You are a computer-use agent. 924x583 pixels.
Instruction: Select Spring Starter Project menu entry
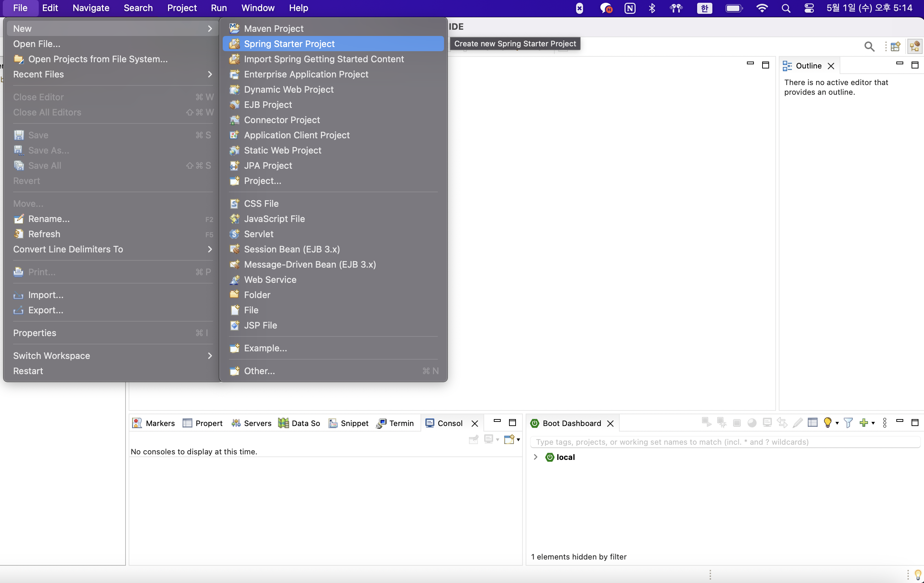click(289, 44)
